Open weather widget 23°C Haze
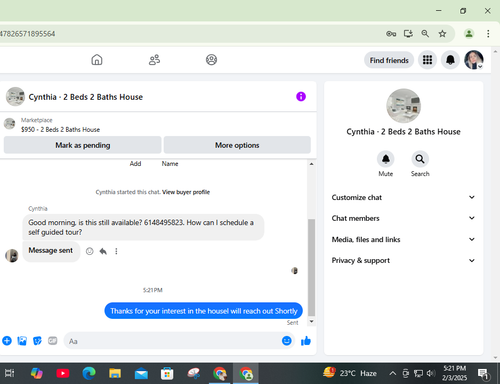 click(x=350, y=373)
